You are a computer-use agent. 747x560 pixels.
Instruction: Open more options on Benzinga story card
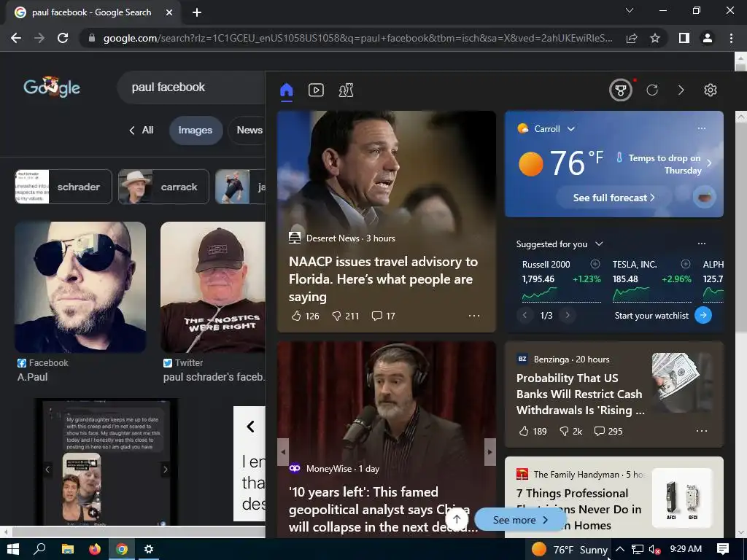point(702,431)
